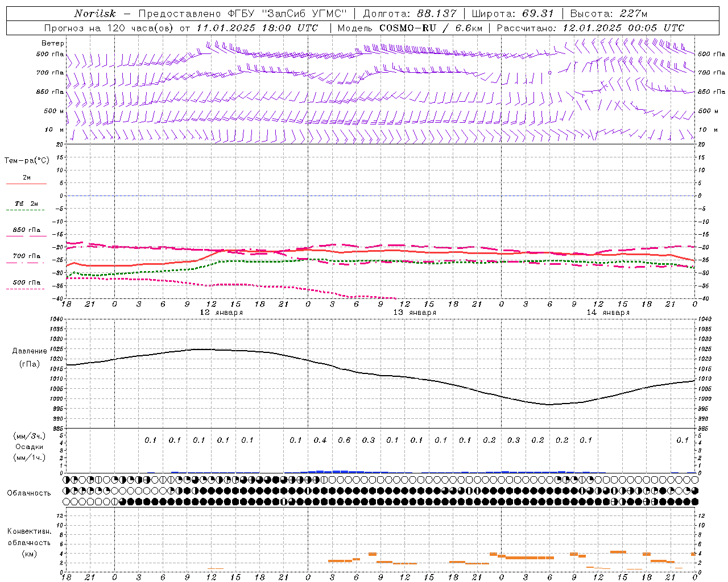Select "Прогноз на 120 часа(ов)" text

tap(109, 28)
